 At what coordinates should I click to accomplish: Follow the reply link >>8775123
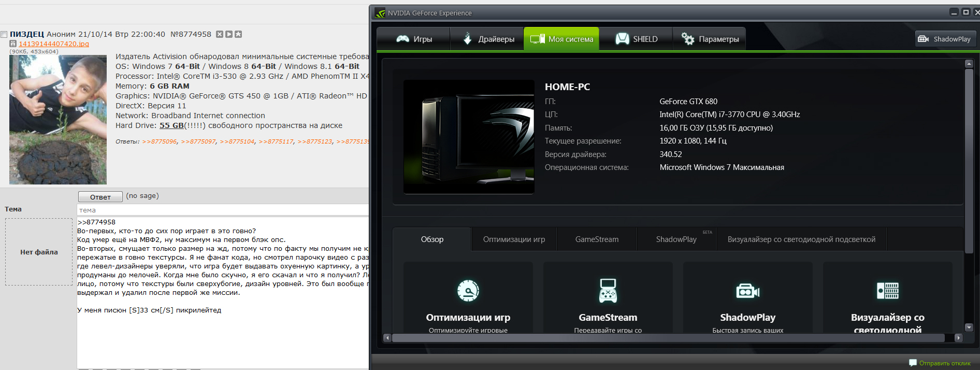point(315,141)
